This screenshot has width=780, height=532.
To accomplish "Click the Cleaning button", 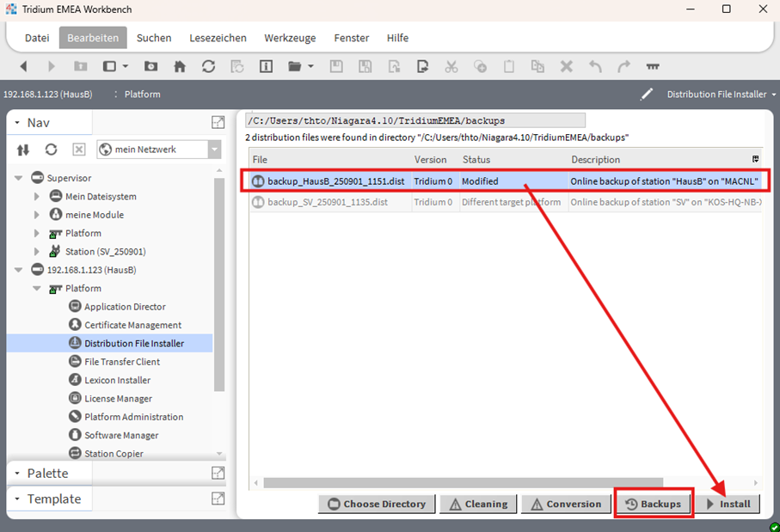I will [x=478, y=504].
